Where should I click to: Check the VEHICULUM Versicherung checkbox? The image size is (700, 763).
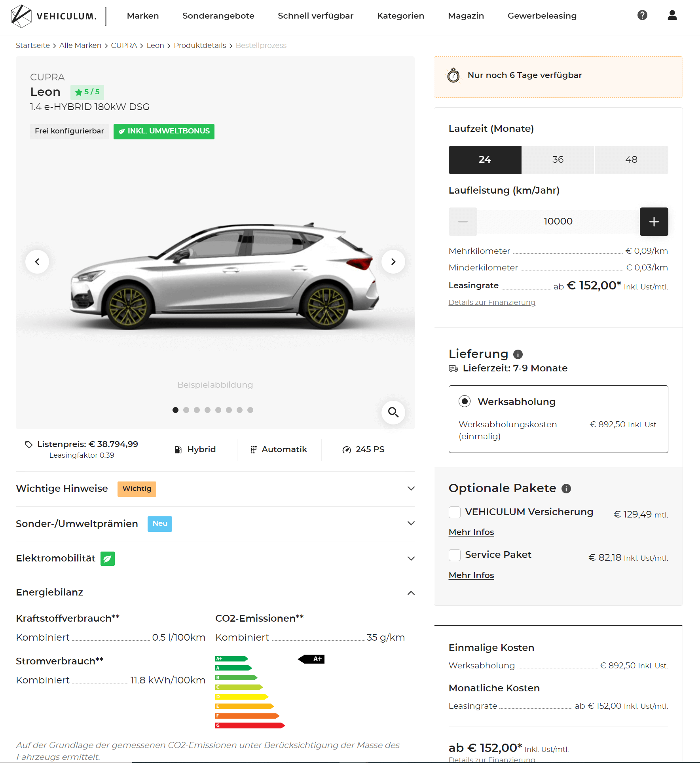pyautogui.click(x=455, y=512)
